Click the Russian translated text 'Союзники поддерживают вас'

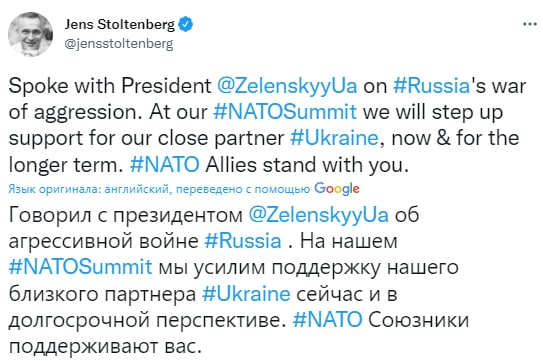[x=239, y=333]
